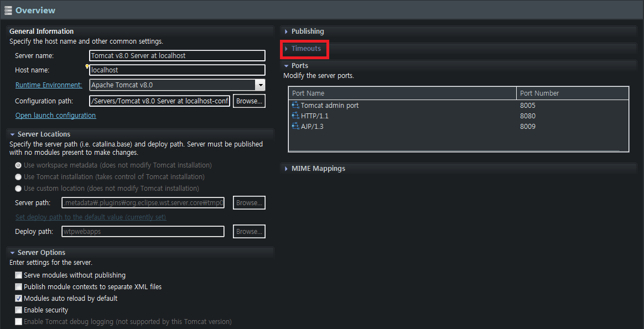Expand the MIME Mappings section
Image resolution: width=644 pixels, height=329 pixels.
pos(286,169)
